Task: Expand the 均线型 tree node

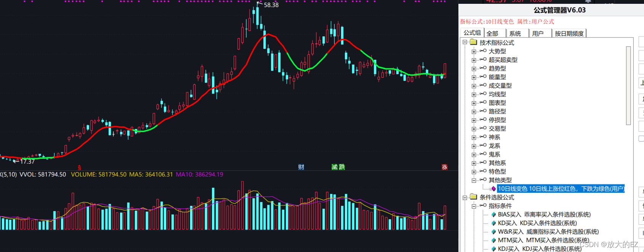Action: click(474, 94)
